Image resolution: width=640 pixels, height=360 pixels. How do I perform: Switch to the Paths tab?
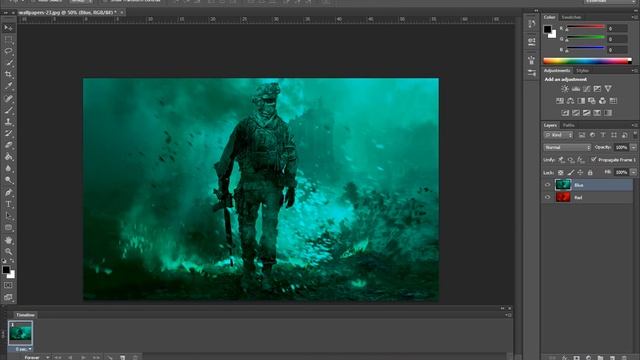569,125
